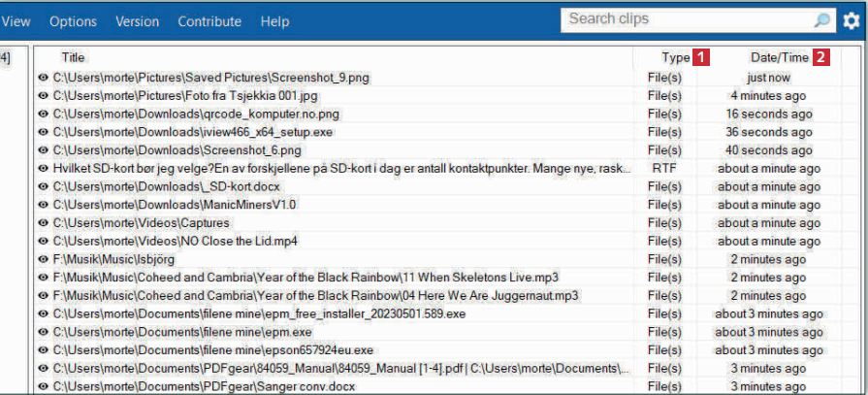Click eye icon beside epm.exe clip
The image size is (868, 395).
coord(43,332)
